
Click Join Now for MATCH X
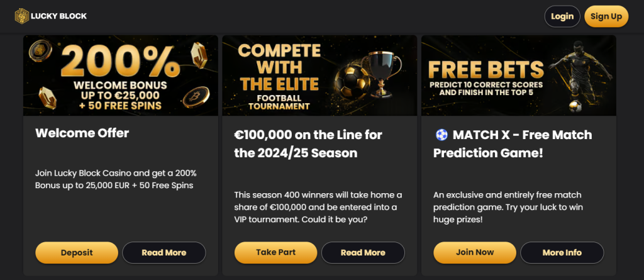pos(475,252)
